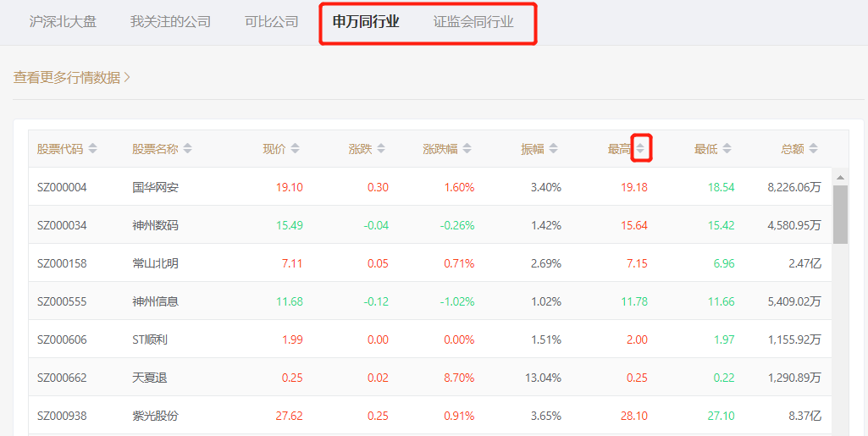Click 现价 column header label

click(274, 148)
